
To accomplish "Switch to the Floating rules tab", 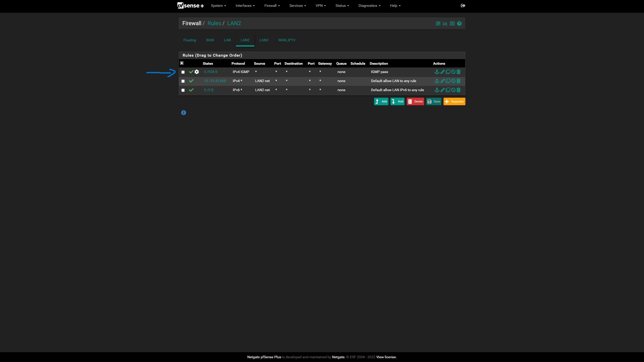I will (189, 40).
